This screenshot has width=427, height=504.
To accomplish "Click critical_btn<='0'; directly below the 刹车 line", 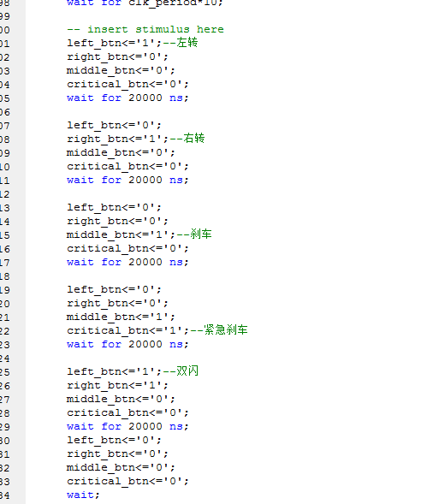I will 128,248.
